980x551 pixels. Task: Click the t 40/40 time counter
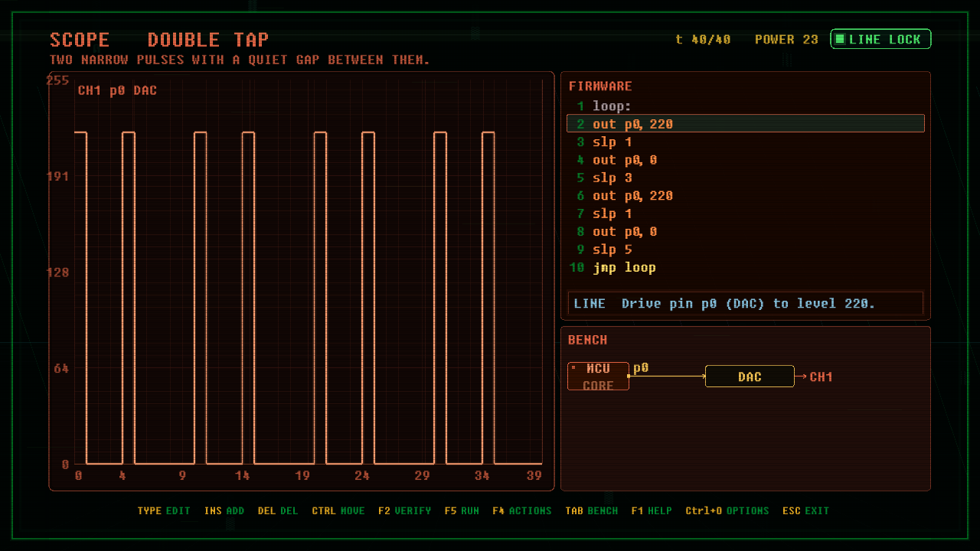(x=703, y=39)
